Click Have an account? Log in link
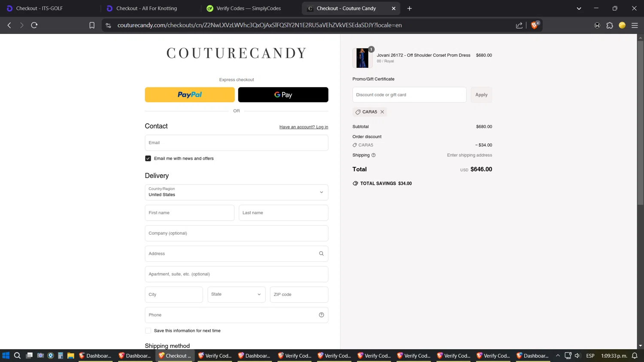Viewport: 644px width, 362px height. pyautogui.click(x=304, y=127)
